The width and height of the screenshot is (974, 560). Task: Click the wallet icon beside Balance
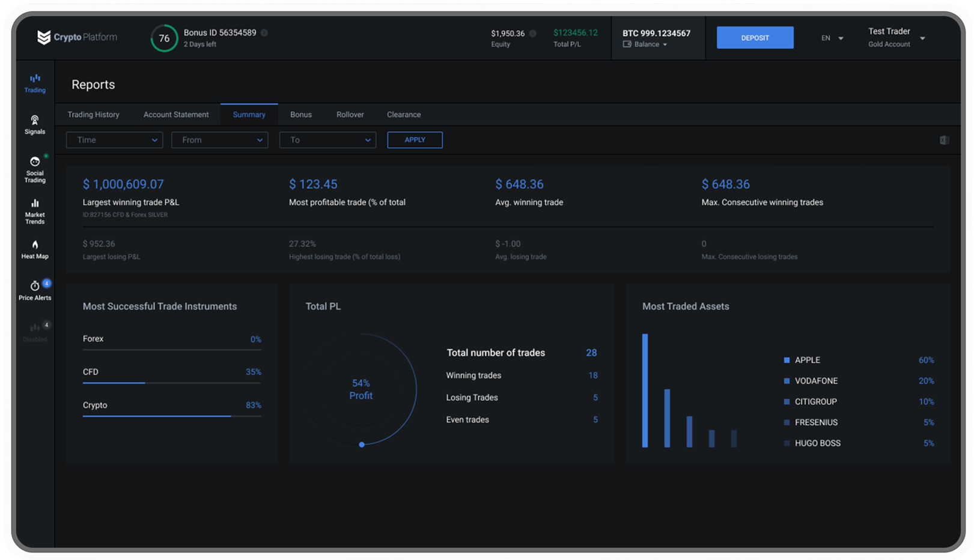[x=627, y=44]
